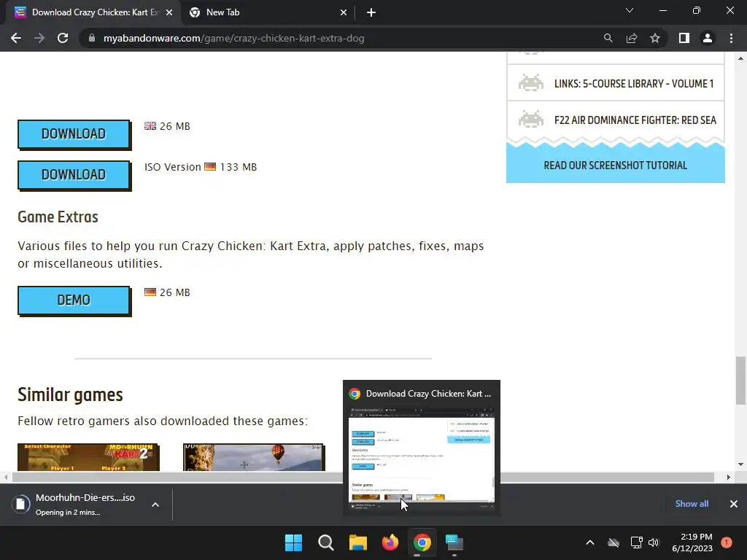The width and height of the screenshot is (747, 560).
Task: Click the Similar games heading
Action: tap(70, 394)
